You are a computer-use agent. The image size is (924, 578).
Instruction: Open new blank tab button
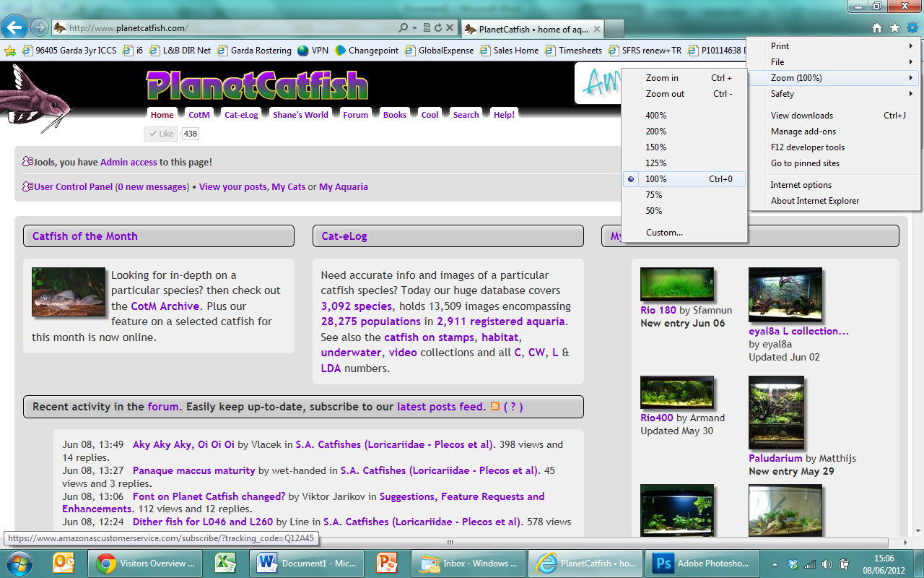[x=614, y=29]
